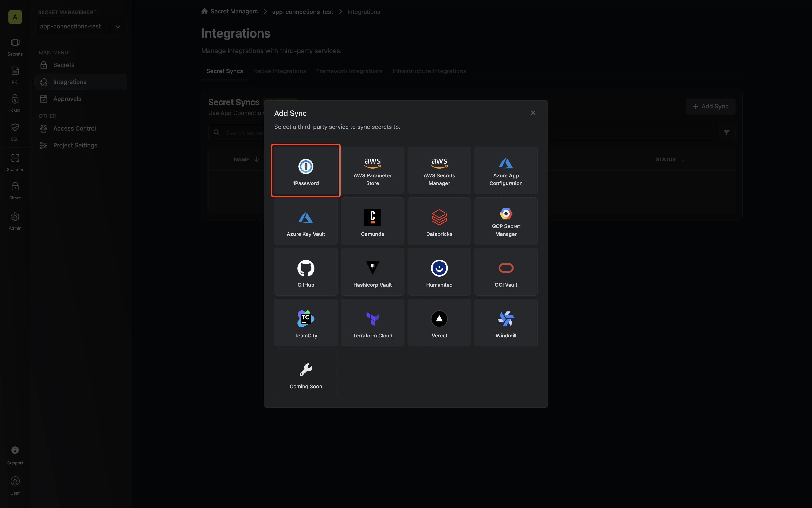
Task: Open PKI in the icon rail
Action: [x=15, y=75]
